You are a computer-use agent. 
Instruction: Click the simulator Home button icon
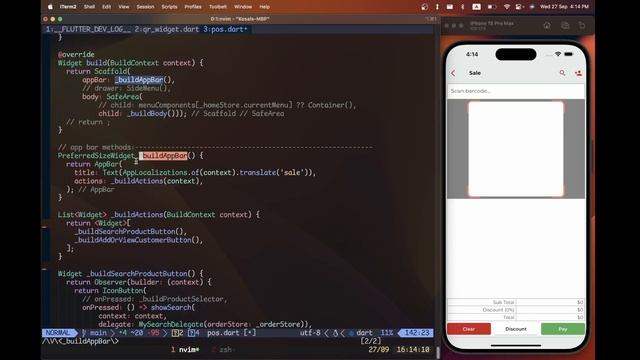coord(547,26)
